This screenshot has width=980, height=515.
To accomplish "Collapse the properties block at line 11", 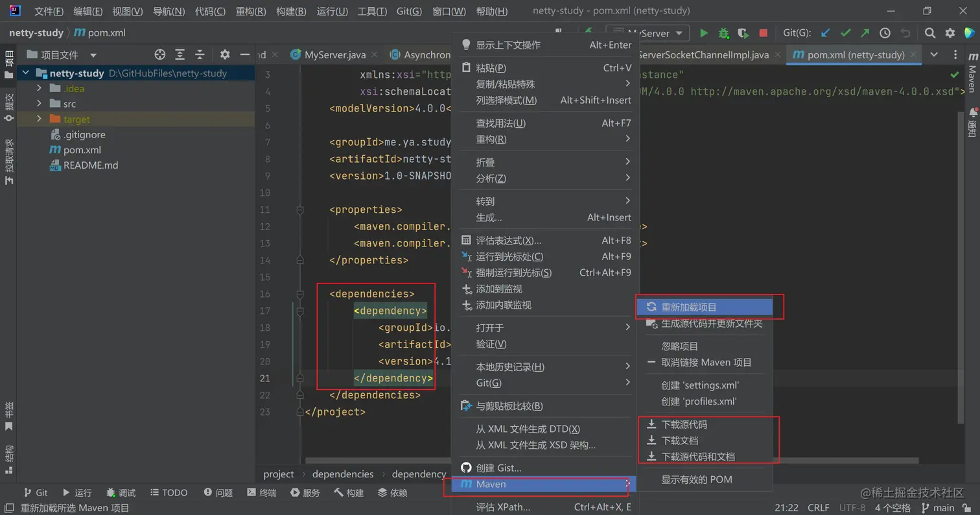I will [x=300, y=210].
